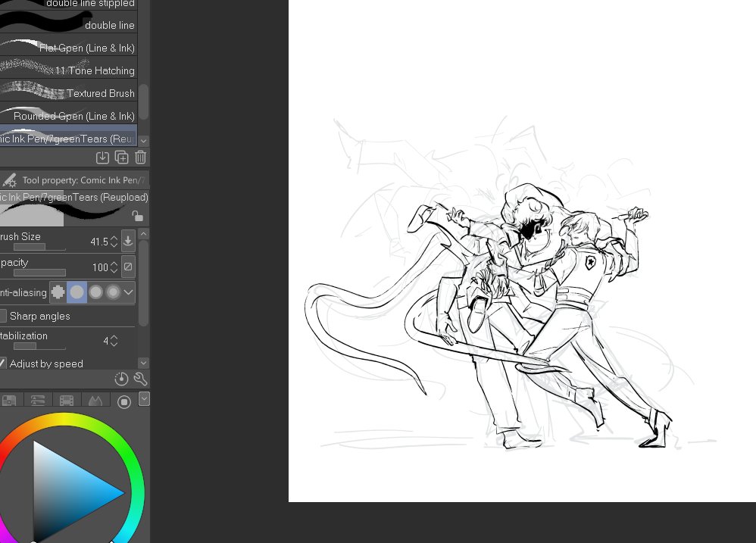Click the Brush Size slider bar

click(x=39, y=247)
